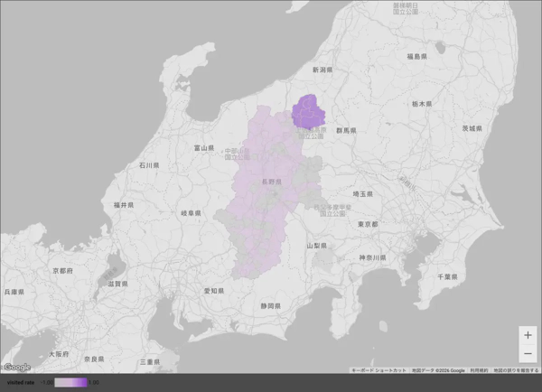The width and height of the screenshot is (542, 392).
Task: Click the 埼玉県 map label
Action: [x=362, y=194]
